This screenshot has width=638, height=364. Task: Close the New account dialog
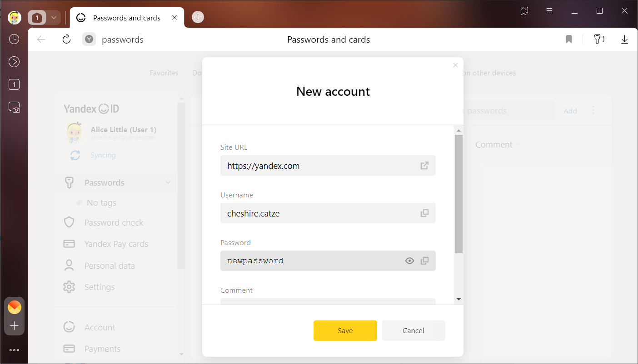455,65
